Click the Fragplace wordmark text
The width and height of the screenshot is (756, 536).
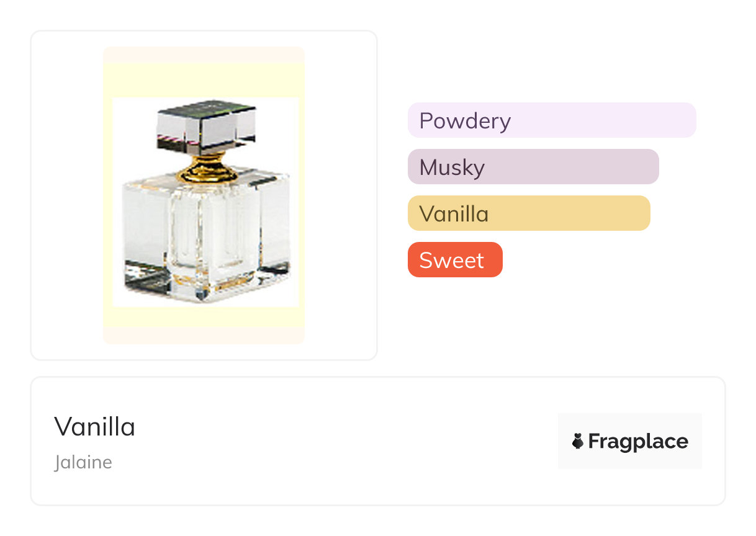[x=638, y=442]
